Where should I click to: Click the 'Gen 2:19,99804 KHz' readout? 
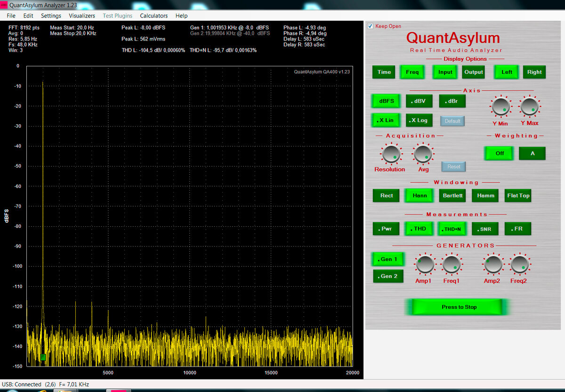(x=230, y=33)
